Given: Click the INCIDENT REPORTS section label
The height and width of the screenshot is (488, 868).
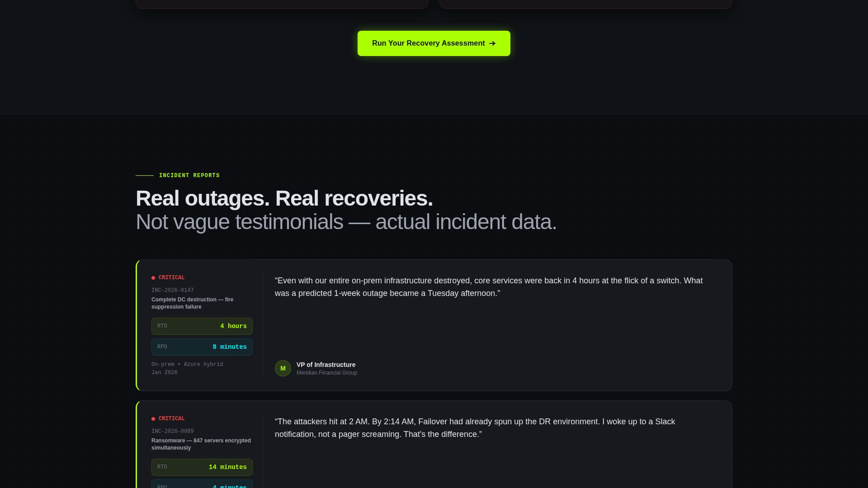Looking at the screenshot, I should [x=189, y=175].
